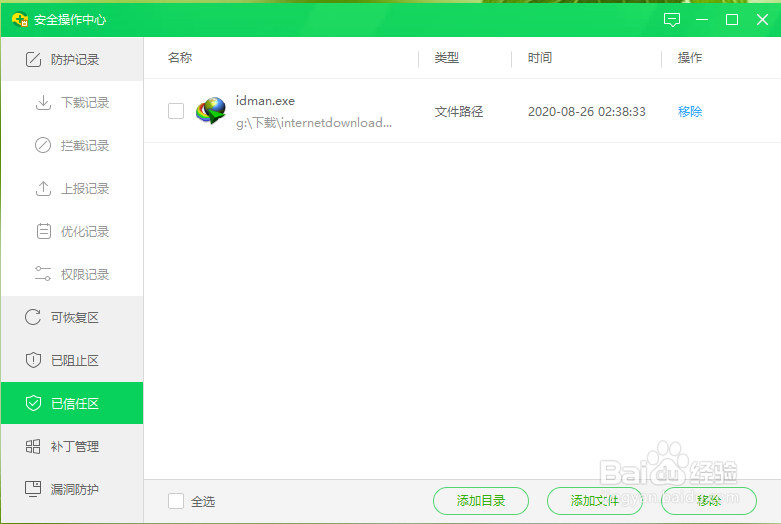Screen dimensions: 781x524
Task: Click the 文件路径 type cell
Action: point(459,111)
